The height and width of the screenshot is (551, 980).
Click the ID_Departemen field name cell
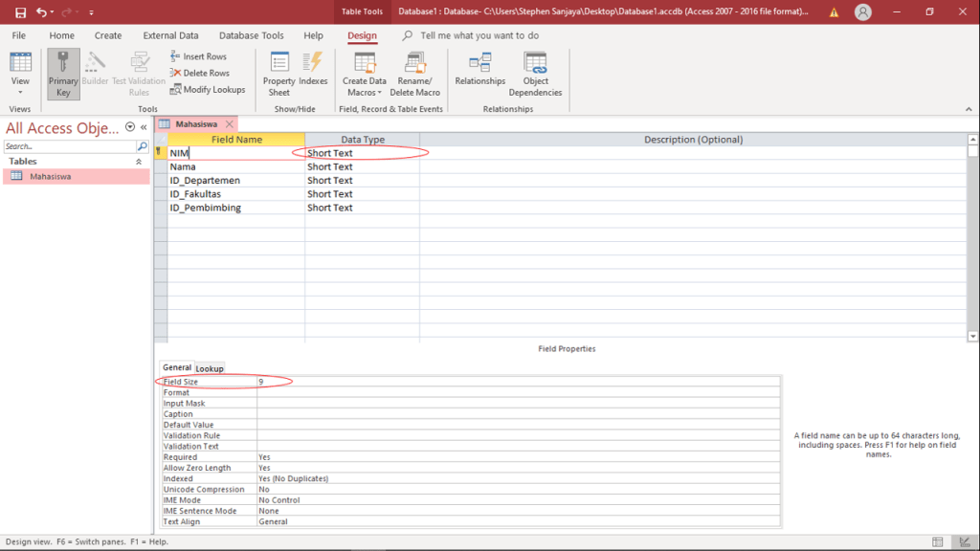[x=235, y=180]
